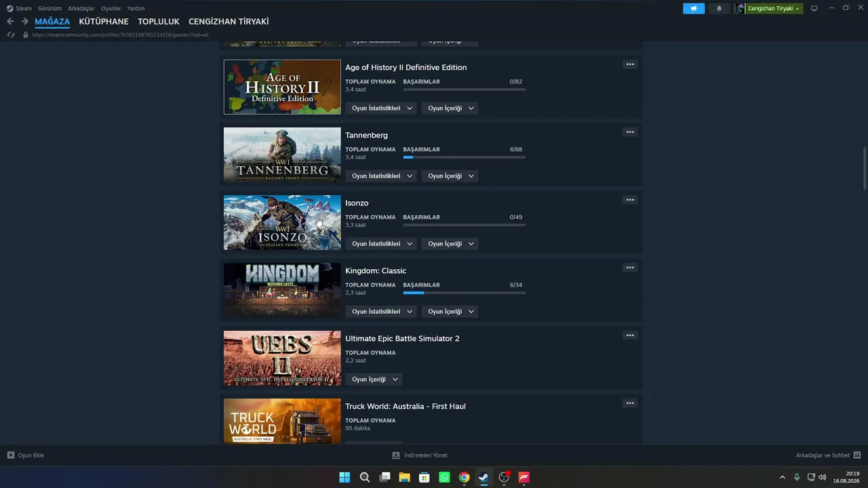
Task: Click the page URL address field
Action: pyautogui.click(x=120, y=35)
